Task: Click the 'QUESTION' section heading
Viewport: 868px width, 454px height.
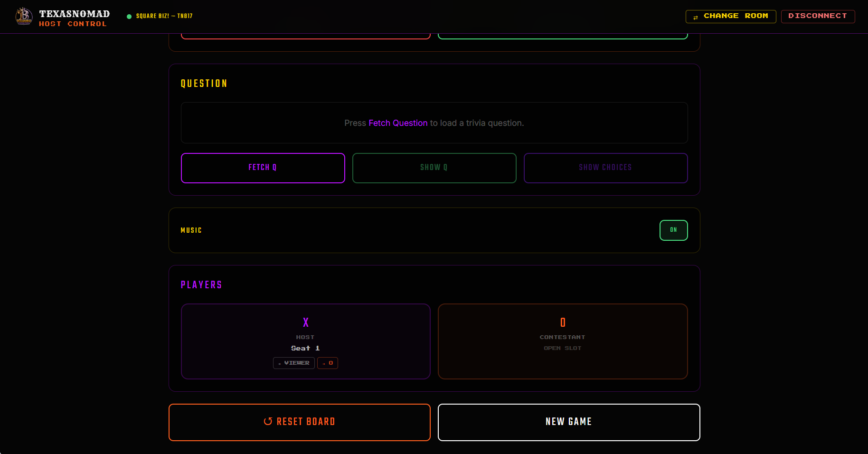Action: (x=204, y=84)
